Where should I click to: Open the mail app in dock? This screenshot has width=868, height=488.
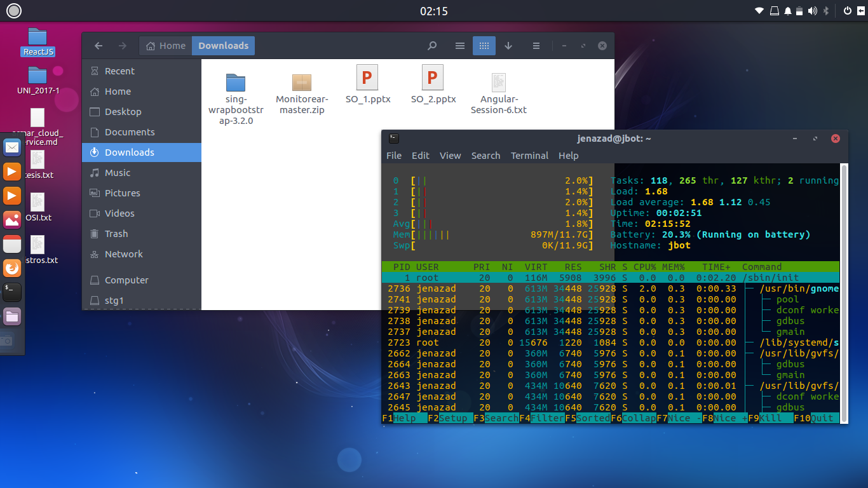[12, 147]
